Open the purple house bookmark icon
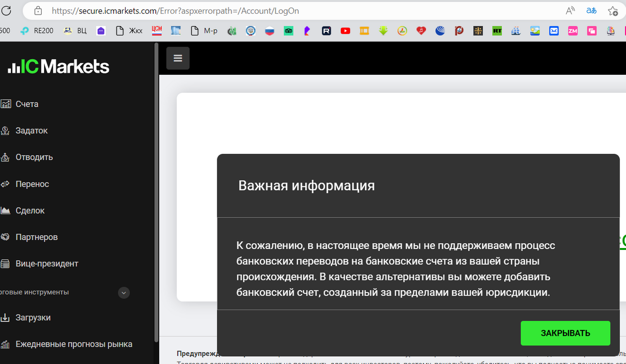Viewport: 626px width, 364px height. [x=101, y=31]
